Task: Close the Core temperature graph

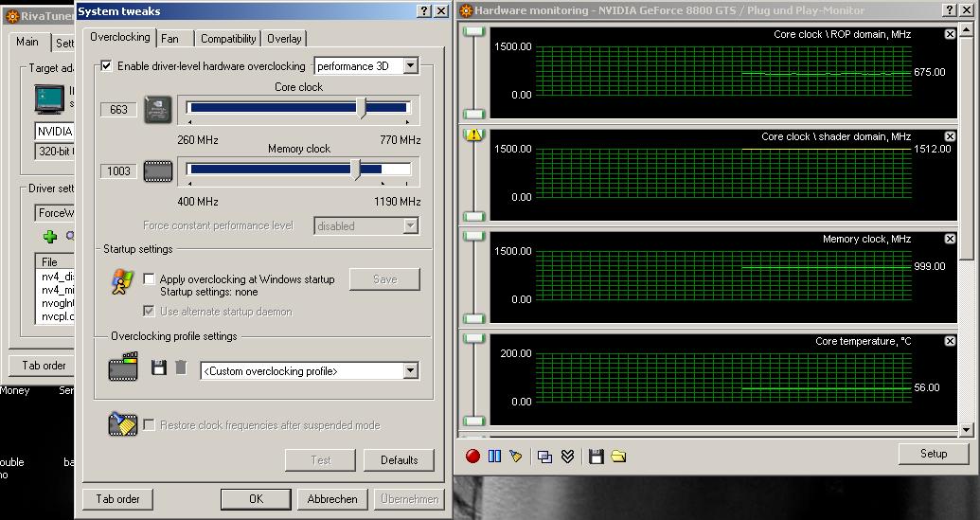Action: point(950,341)
